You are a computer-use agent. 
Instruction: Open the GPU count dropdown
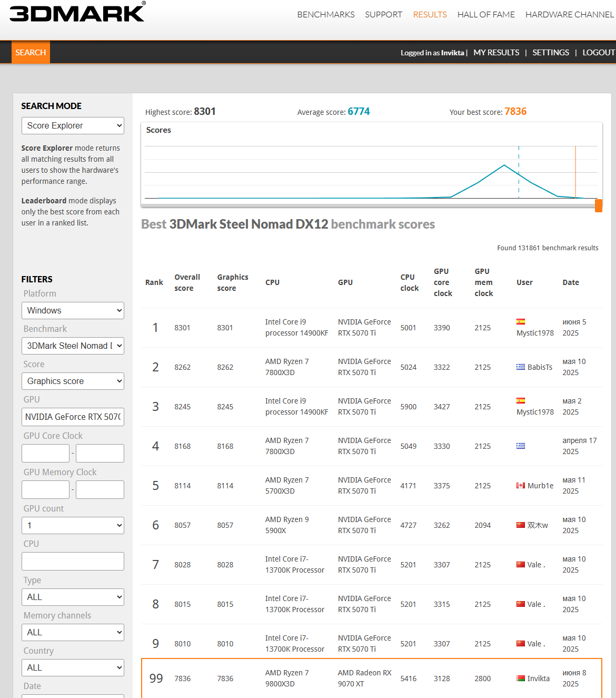point(73,525)
